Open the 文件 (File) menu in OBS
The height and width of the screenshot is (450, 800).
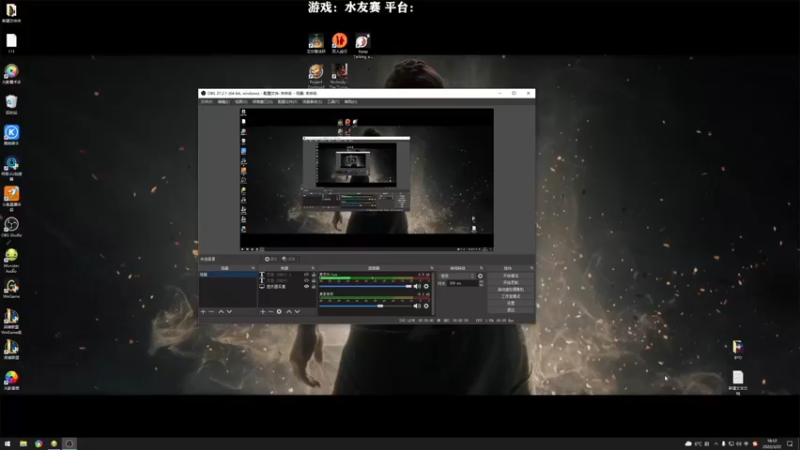[207, 102]
